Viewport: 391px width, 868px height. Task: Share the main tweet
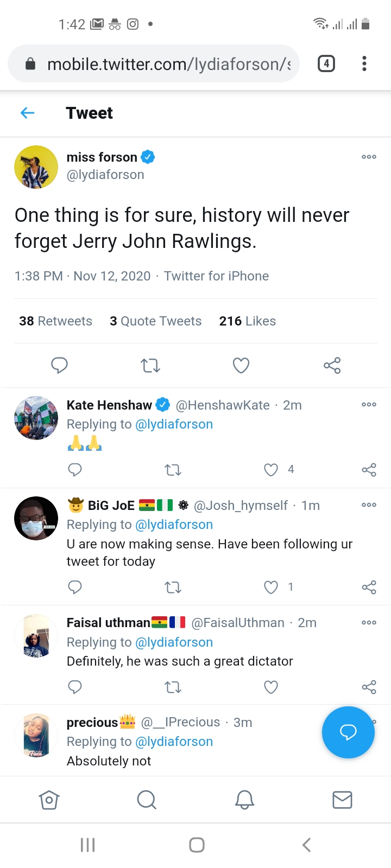[x=332, y=365]
